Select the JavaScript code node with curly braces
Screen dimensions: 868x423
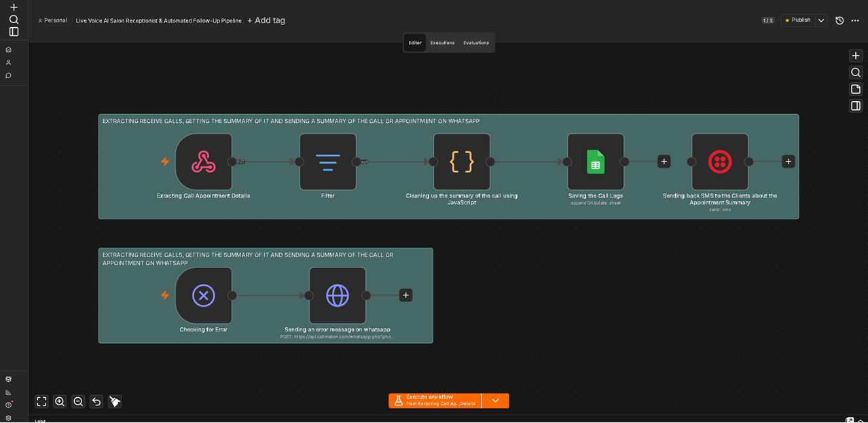click(462, 162)
